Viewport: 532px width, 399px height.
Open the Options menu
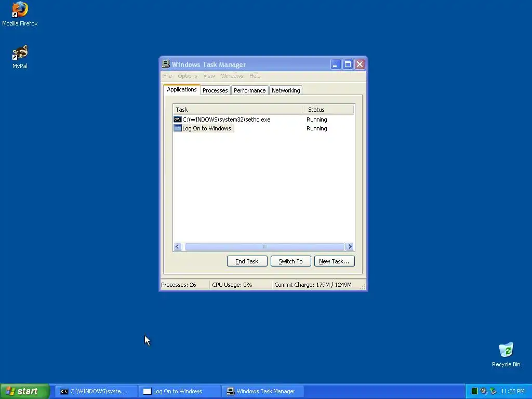(x=187, y=76)
